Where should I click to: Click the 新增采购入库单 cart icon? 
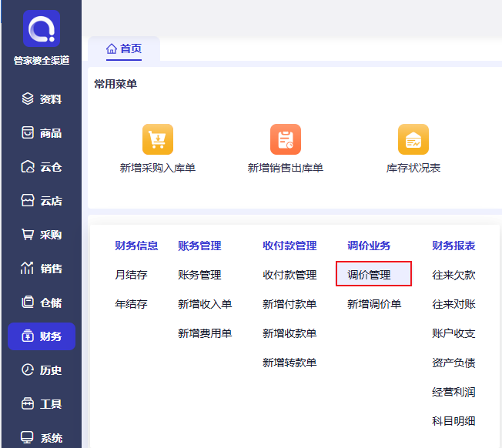158,139
